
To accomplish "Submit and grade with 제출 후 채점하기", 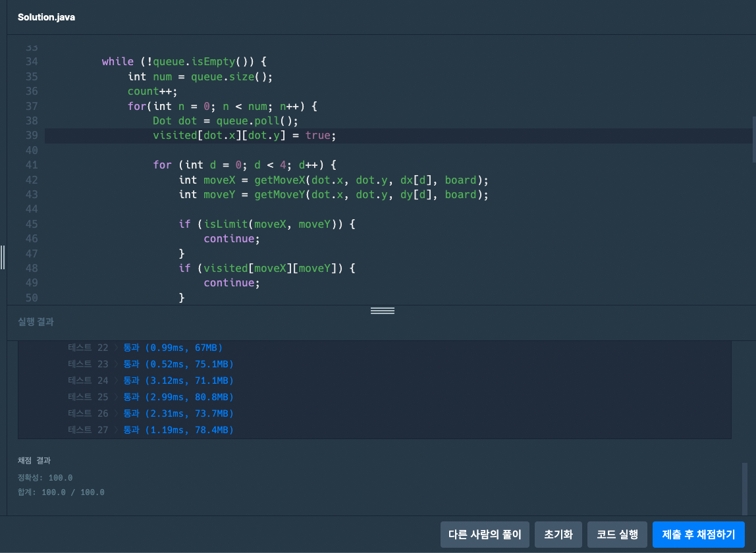I will tap(698, 534).
